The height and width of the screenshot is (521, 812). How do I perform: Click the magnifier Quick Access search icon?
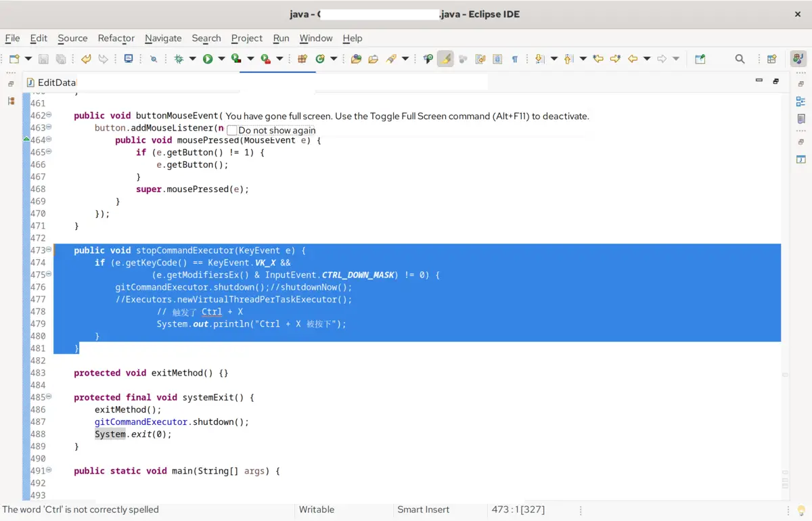point(740,59)
